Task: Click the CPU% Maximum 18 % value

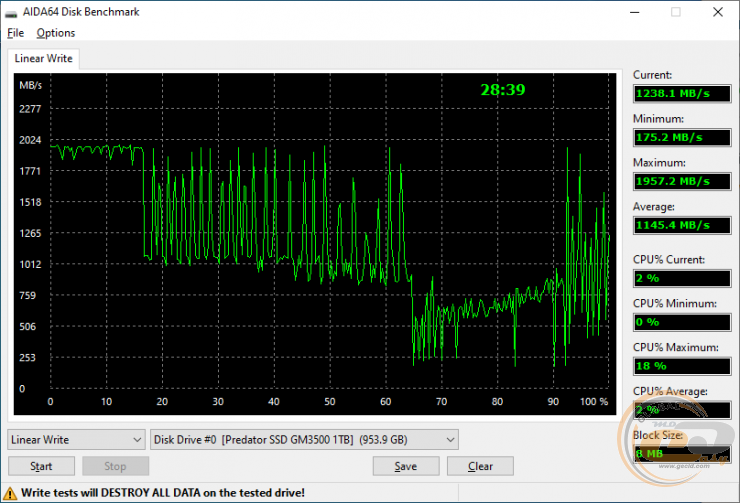Action: [682, 366]
